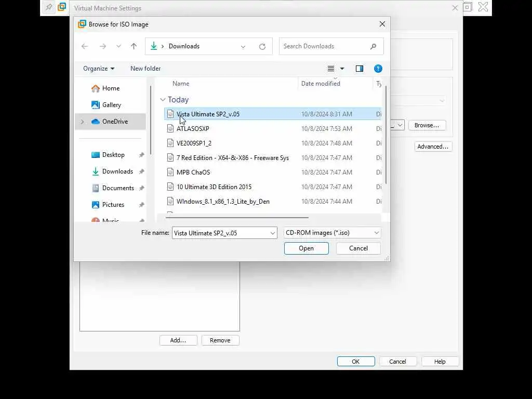The image size is (532, 399).
Task: Open Gallery in navigation pane
Action: point(111,105)
